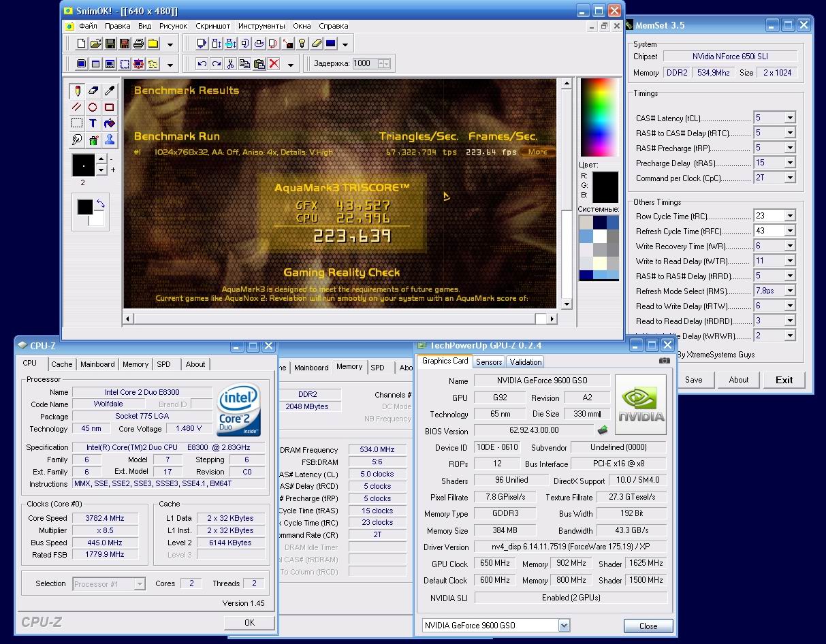The image size is (826, 644).
Task: Open the RAS# Precharge (tRP) dropdown
Action: [790, 148]
